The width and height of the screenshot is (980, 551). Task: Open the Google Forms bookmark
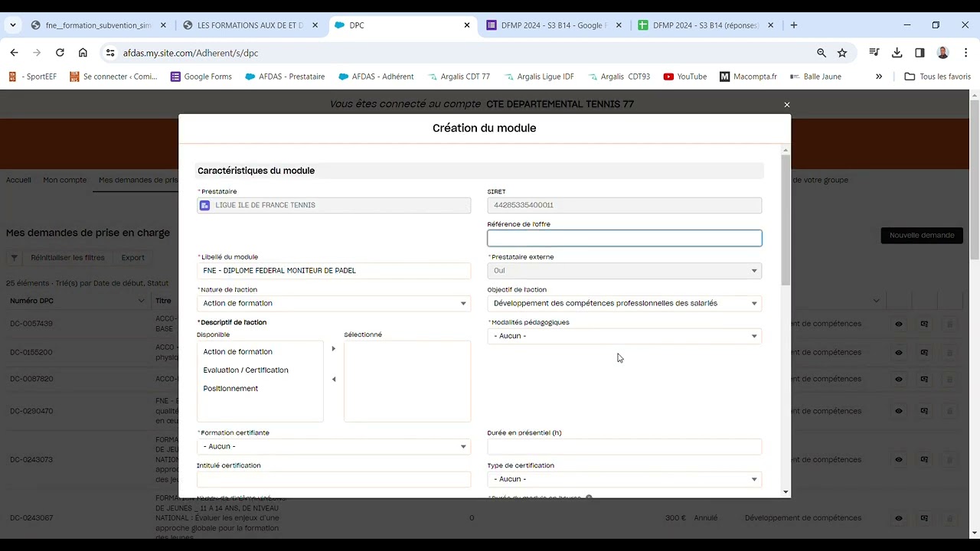click(x=201, y=77)
